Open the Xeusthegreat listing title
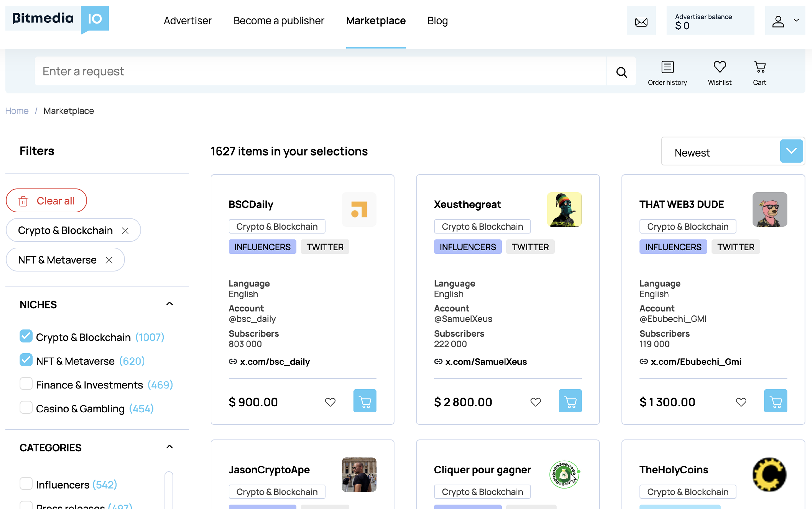This screenshot has height=509, width=812. [467, 205]
